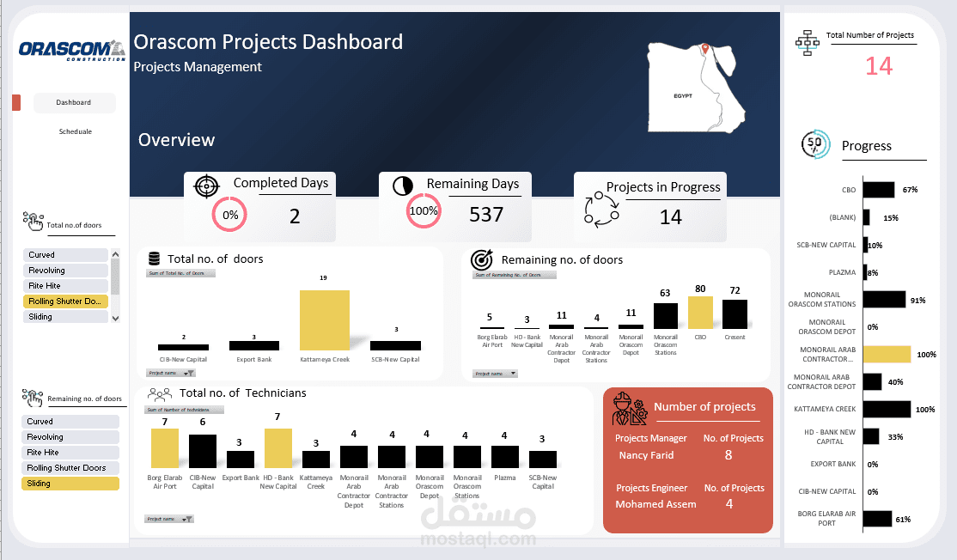Click the Kattameya Creek 100% progress bar
Screen dimensions: 957x560
click(x=887, y=410)
